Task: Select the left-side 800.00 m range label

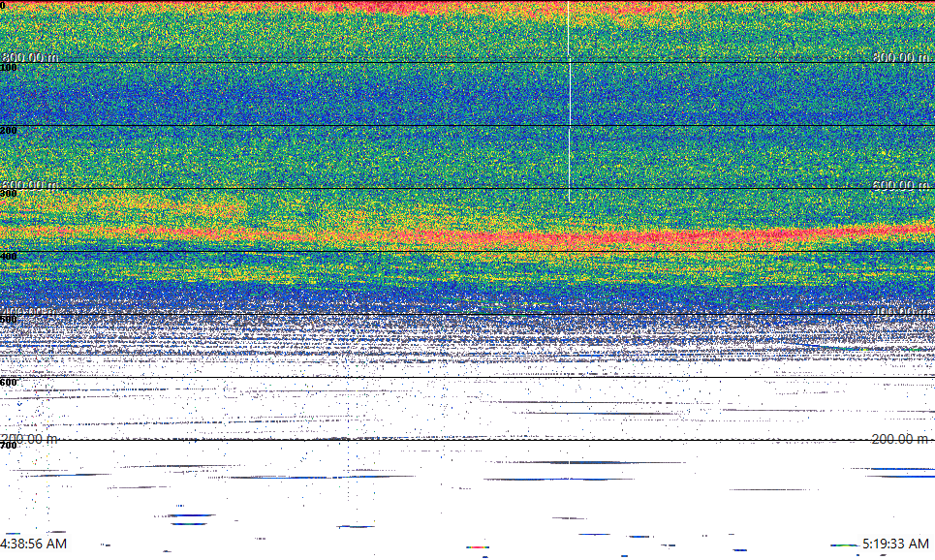Action: pyautogui.click(x=30, y=57)
